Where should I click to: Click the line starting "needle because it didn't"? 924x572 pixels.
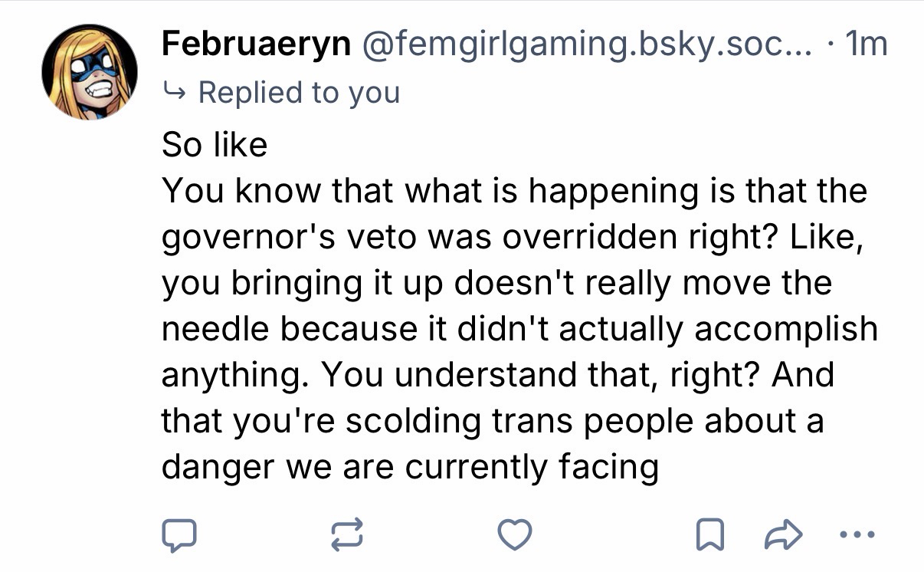[x=519, y=330]
